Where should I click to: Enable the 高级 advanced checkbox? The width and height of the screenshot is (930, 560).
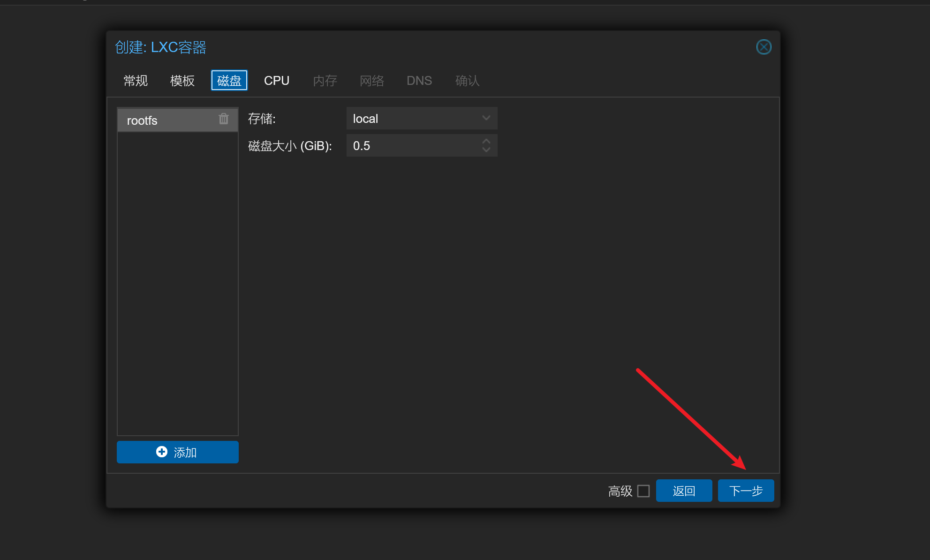[643, 491]
